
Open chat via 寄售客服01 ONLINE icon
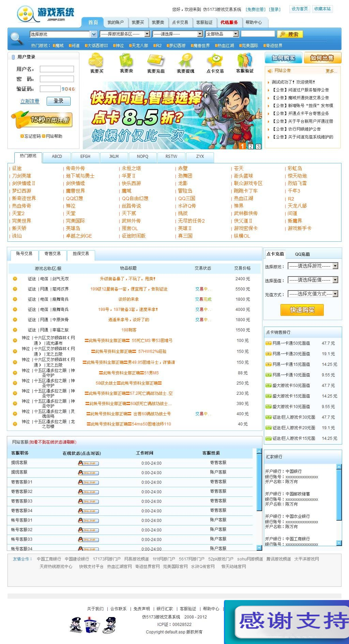(x=89, y=482)
